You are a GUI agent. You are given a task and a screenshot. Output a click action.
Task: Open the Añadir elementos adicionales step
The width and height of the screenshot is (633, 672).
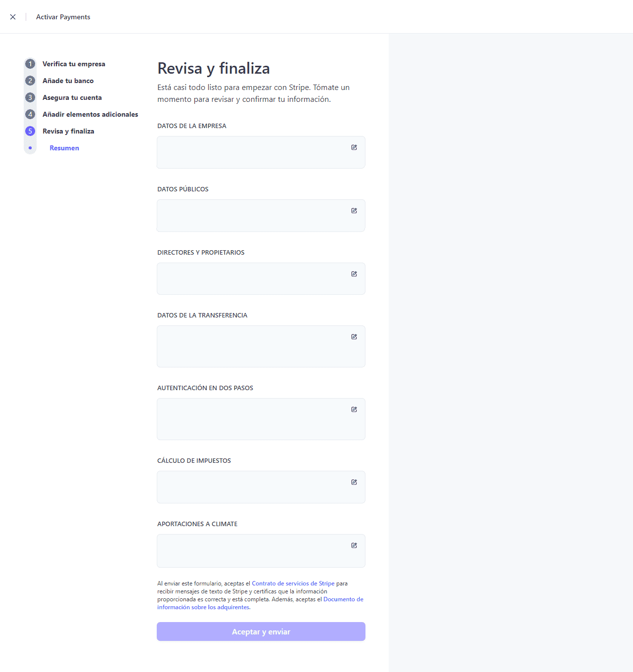tap(90, 114)
